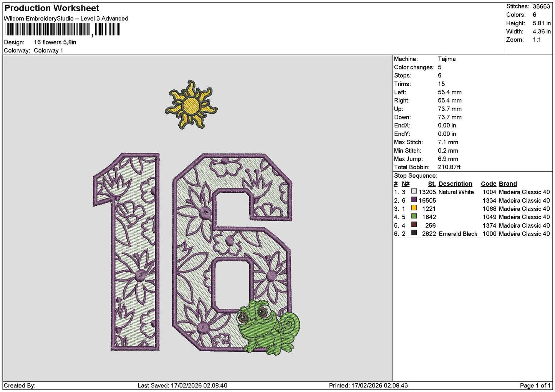
Task: Click the Production Worksheet title
Action: tap(52, 8)
